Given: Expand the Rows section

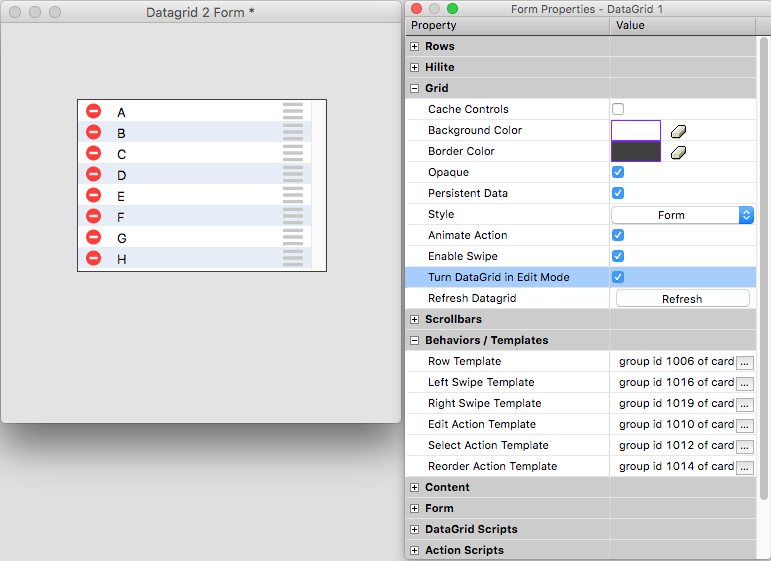Looking at the screenshot, I should tap(415, 47).
